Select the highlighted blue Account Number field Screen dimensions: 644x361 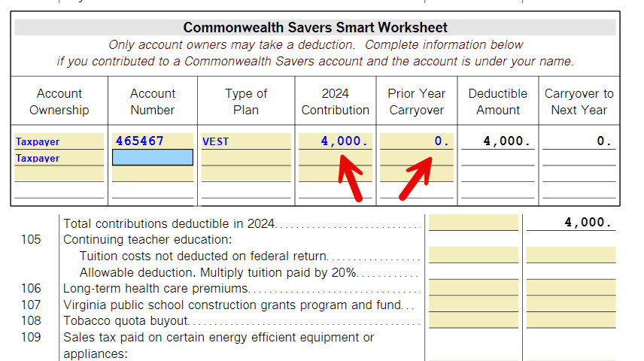[153, 157]
